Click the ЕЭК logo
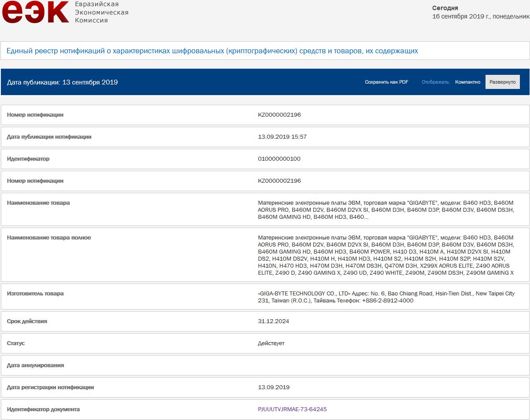Image resolution: width=530 pixels, height=420 pixels. (36, 12)
